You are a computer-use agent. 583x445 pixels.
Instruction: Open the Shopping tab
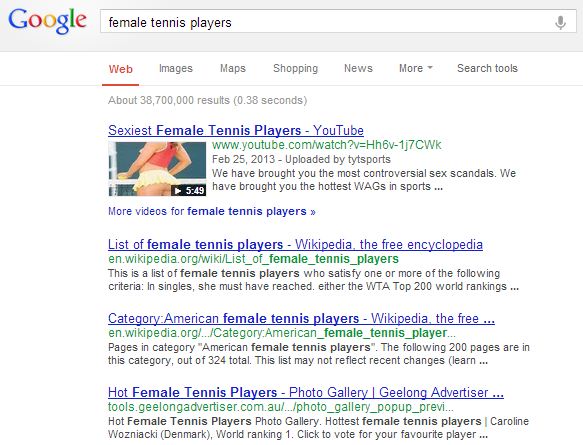click(x=296, y=68)
